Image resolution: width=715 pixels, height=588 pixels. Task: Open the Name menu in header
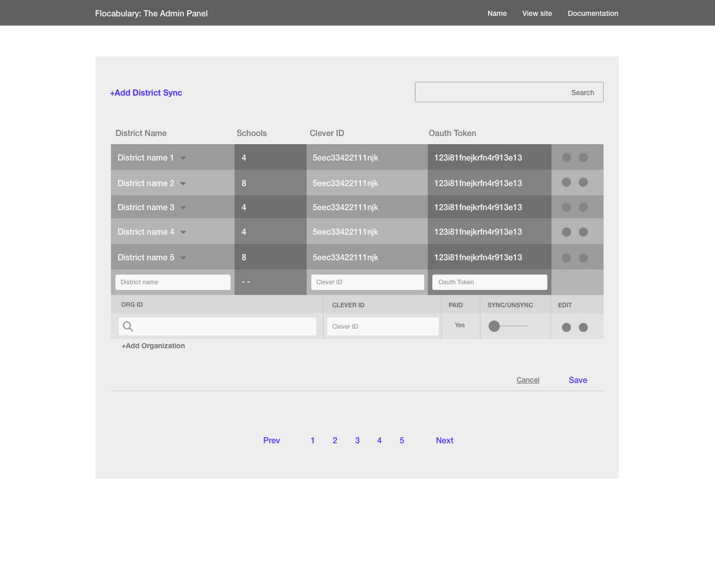pos(497,13)
